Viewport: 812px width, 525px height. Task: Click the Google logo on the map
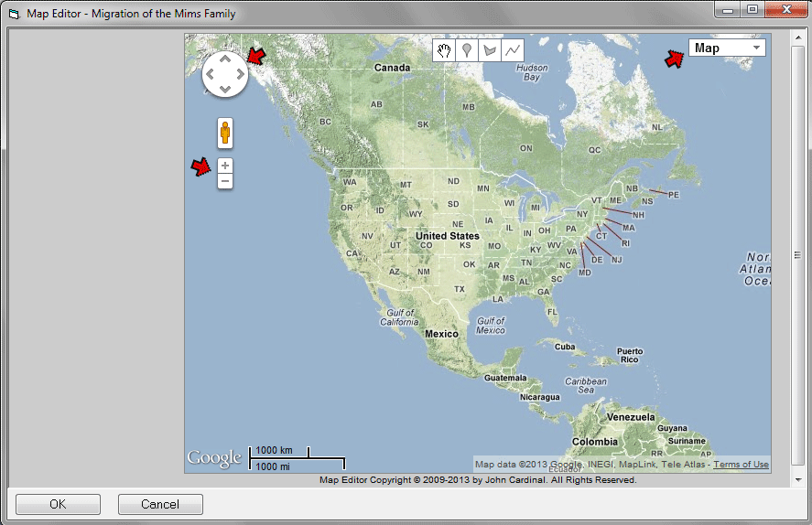coord(214,458)
